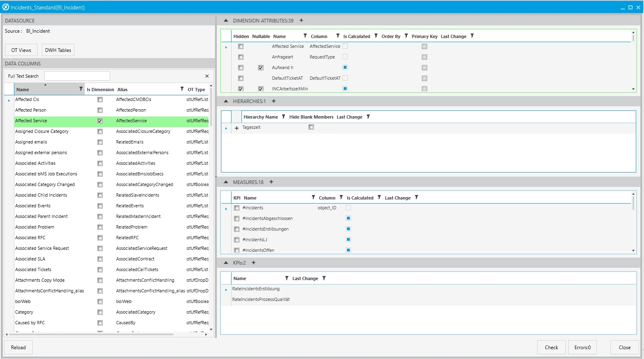
Task: Click the Reload button
Action: 18,347
